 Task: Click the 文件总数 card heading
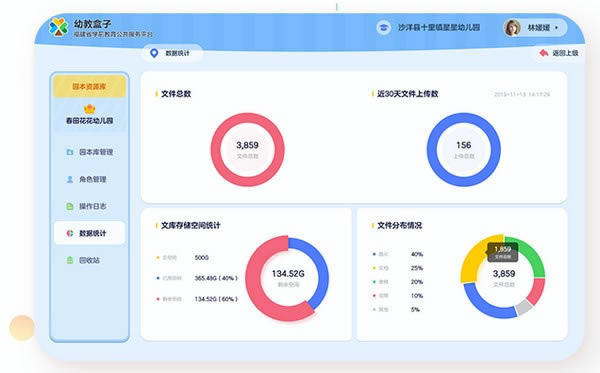[176, 94]
